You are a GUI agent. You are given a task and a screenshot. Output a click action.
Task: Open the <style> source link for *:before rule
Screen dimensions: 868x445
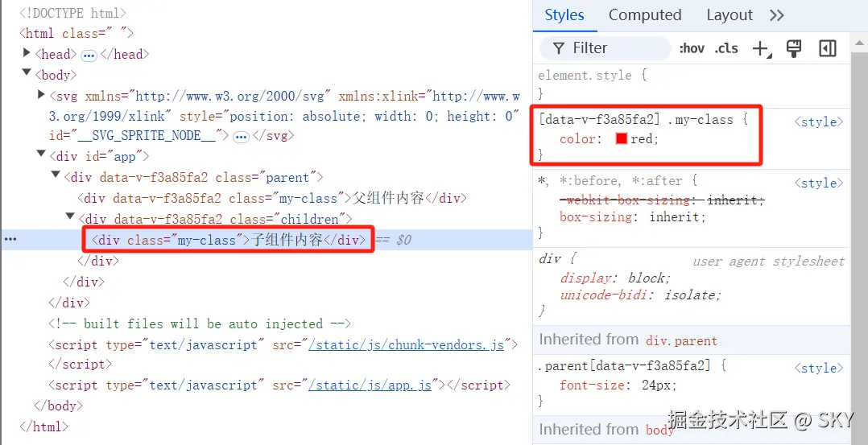click(x=820, y=183)
